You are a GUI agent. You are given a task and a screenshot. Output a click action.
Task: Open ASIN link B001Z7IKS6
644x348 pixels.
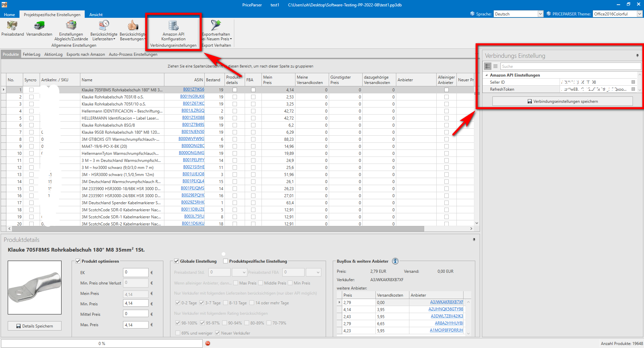pyautogui.click(x=194, y=89)
